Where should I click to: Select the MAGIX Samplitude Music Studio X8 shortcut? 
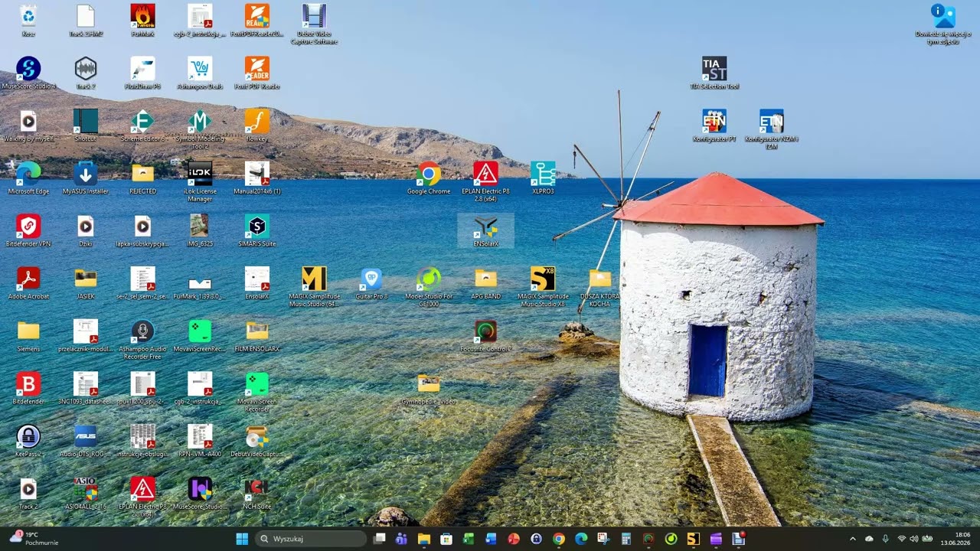coord(543,286)
